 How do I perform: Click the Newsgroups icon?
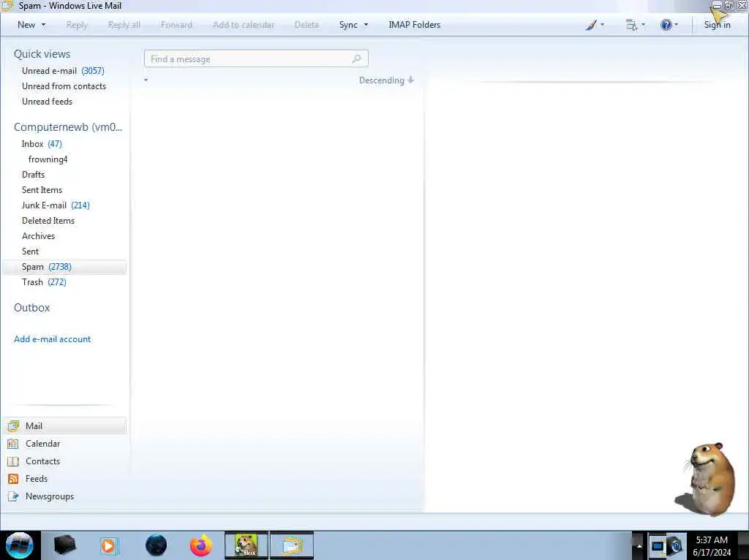click(x=13, y=496)
